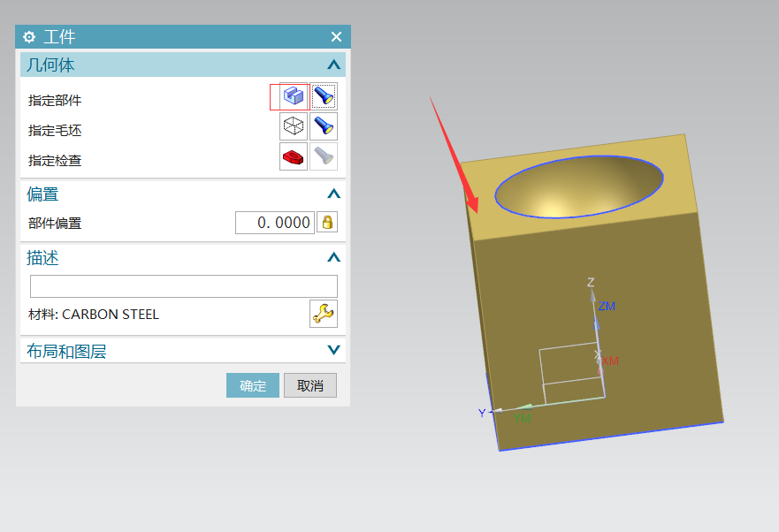
Task: Select the elliptical pocket on the model
Action: tap(579, 187)
